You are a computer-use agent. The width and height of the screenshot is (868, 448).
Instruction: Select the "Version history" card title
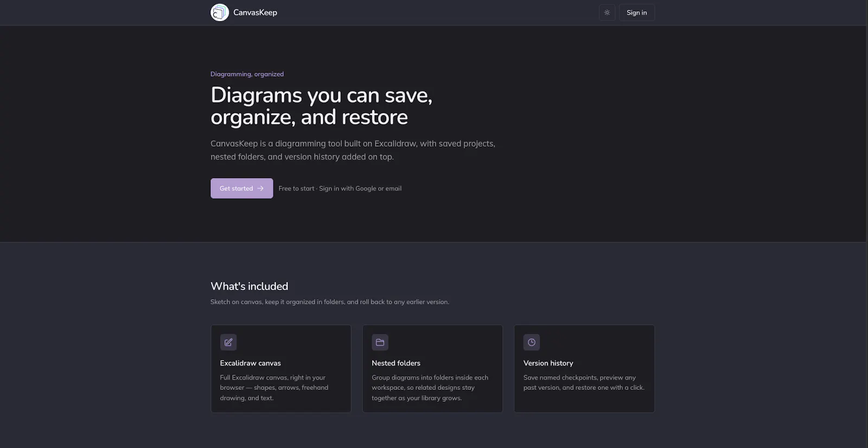pyautogui.click(x=548, y=363)
